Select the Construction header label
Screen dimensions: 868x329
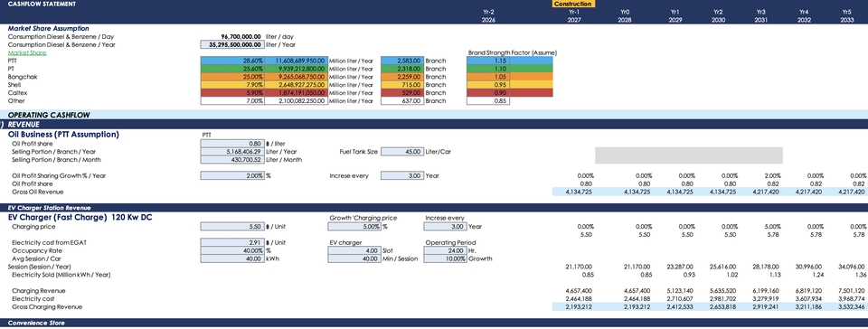573,4
